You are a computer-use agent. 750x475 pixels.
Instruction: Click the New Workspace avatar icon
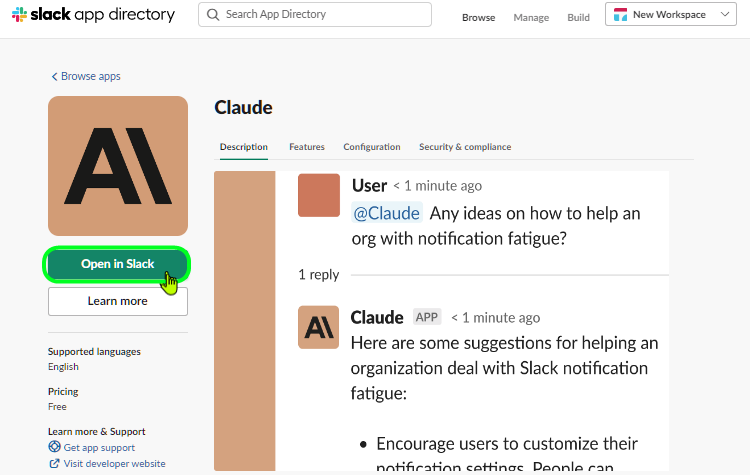[620, 14]
